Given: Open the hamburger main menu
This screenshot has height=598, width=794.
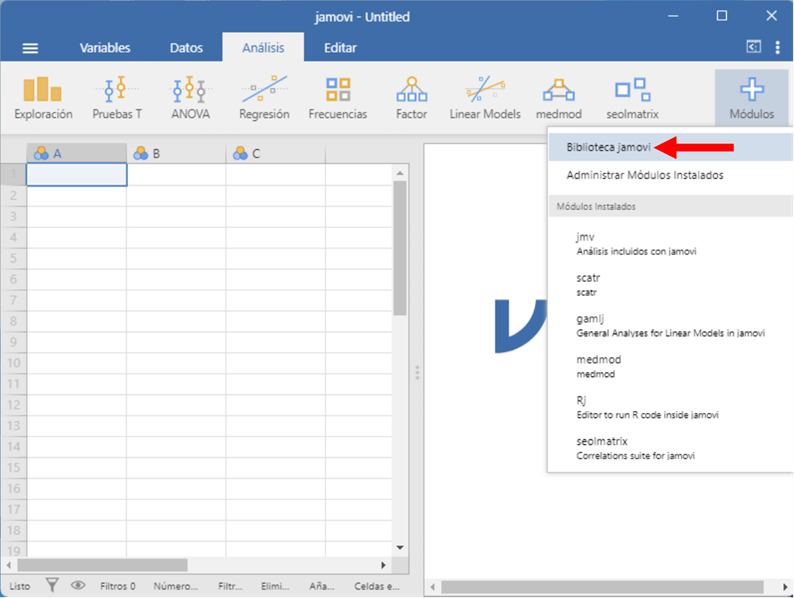Looking at the screenshot, I should (31, 48).
